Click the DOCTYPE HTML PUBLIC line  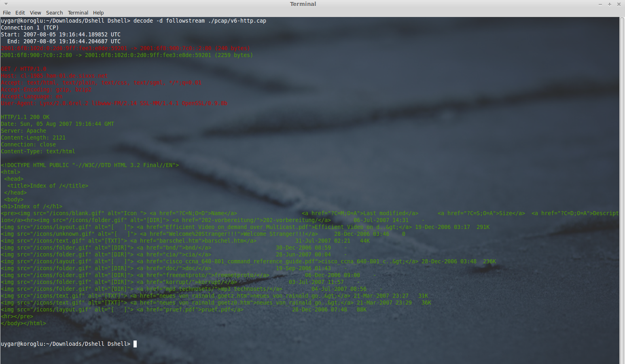tap(90, 165)
